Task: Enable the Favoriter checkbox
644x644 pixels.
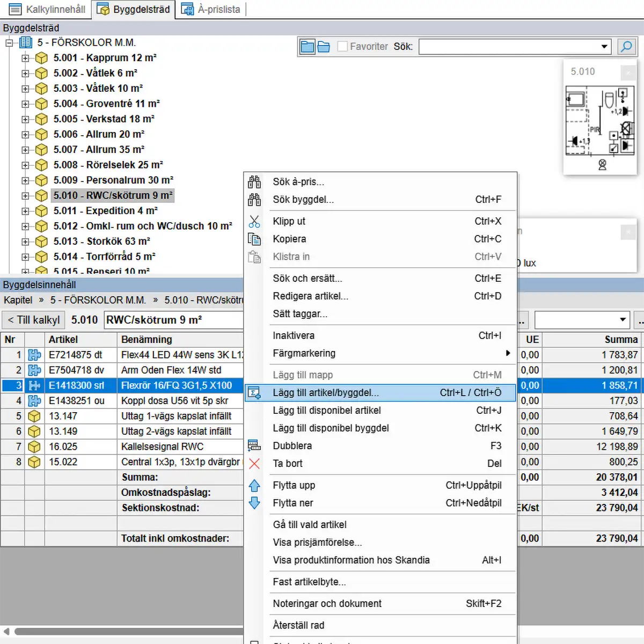Action: 342,47
